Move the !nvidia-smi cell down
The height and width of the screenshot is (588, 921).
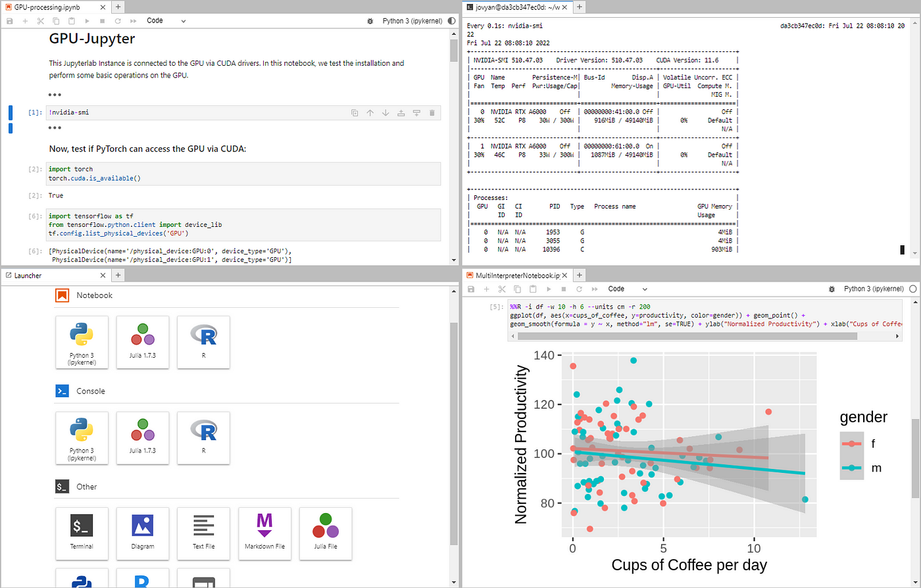click(386, 112)
